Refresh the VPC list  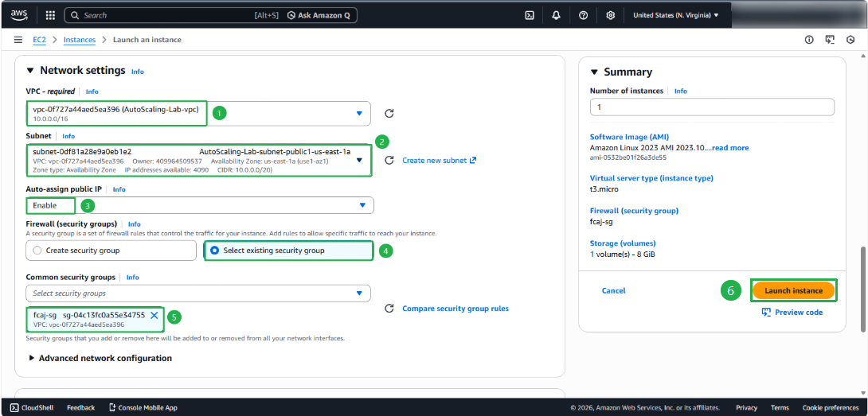(389, 114)
